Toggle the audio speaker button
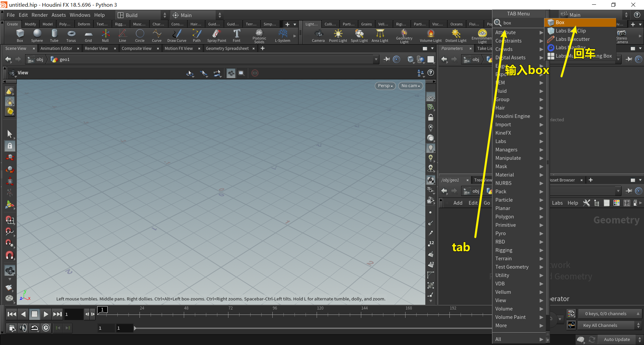Screen dimensions: 644x345 (x=23, y=328)
